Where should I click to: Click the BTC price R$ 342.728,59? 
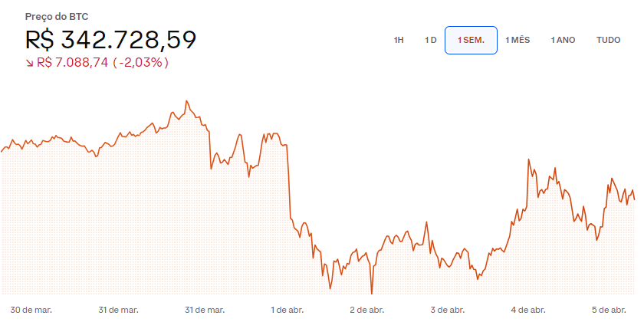tap(111, 40)
